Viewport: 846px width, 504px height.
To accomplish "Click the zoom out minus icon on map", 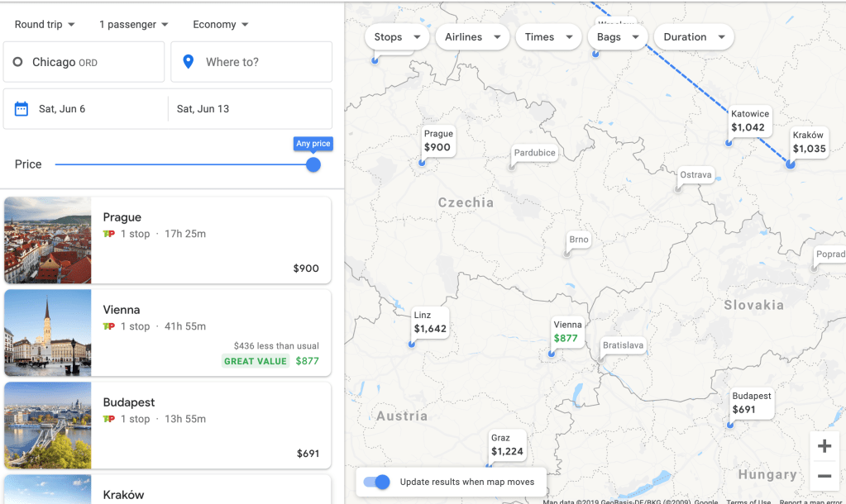I will [824, 476].
